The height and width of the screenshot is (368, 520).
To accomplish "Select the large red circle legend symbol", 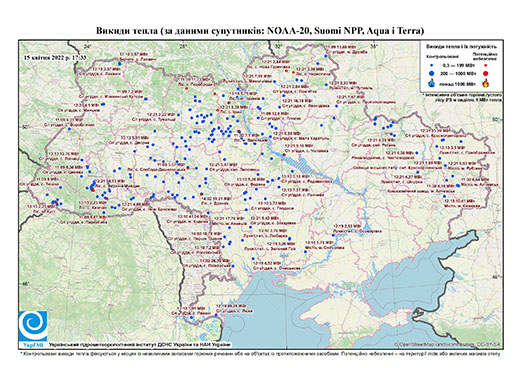I will (485, 73).
